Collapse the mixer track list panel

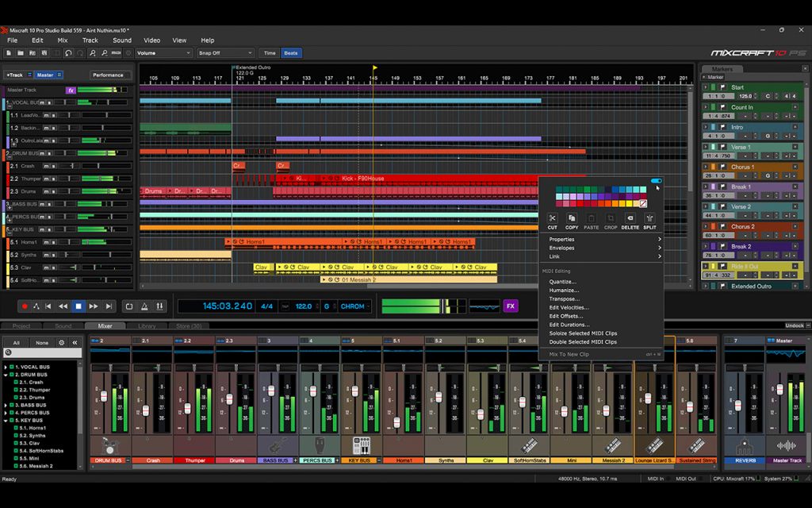tap(75, 343)
